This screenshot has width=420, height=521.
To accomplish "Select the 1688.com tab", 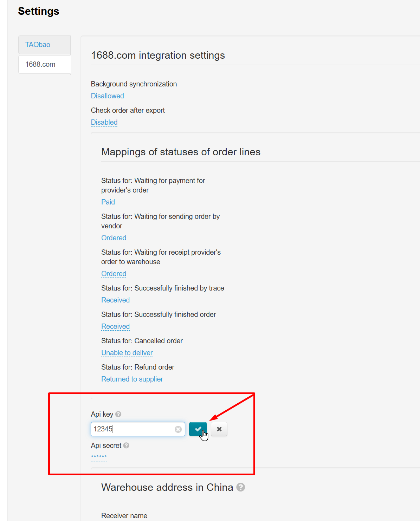I will (x=40, y=64).
